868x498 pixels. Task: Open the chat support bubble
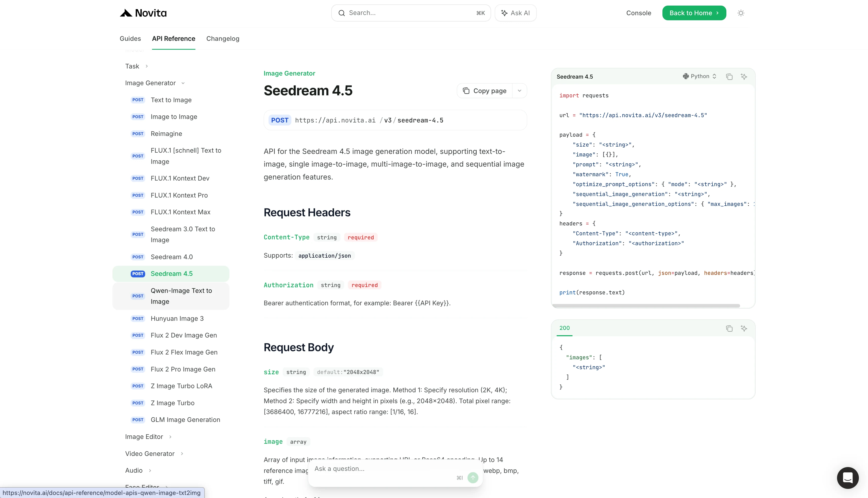pos(847,477)
